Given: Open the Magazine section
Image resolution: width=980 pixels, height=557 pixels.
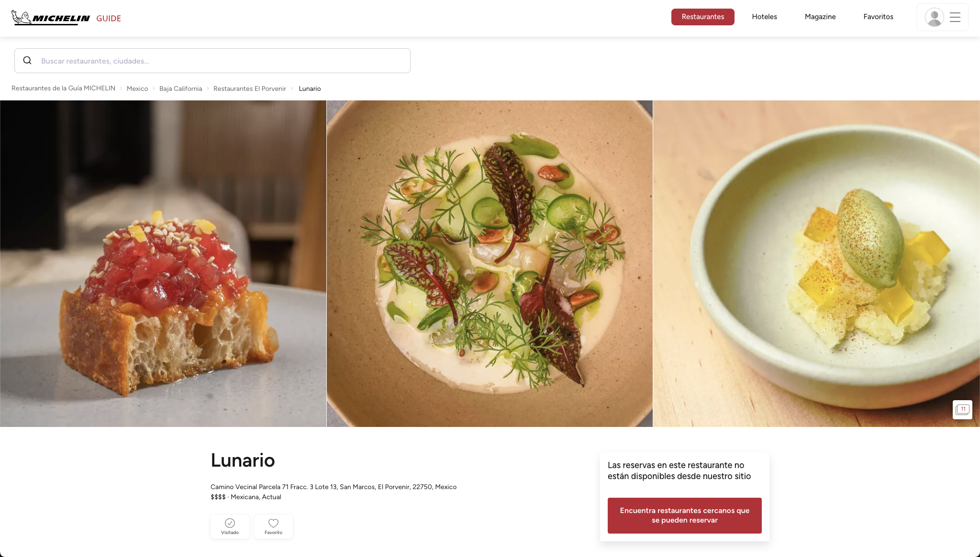Looking at the screenshot, I should pyautogui.click(x=820, y=17).
